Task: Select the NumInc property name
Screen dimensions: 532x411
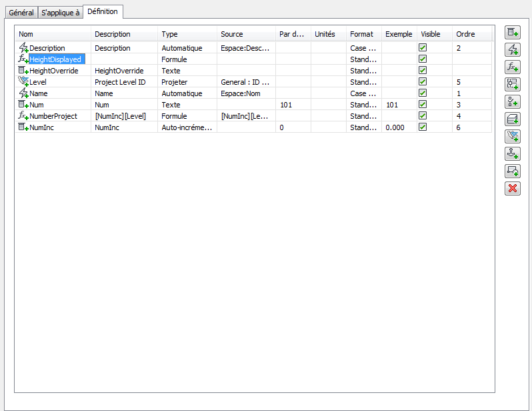Action: 42,127
